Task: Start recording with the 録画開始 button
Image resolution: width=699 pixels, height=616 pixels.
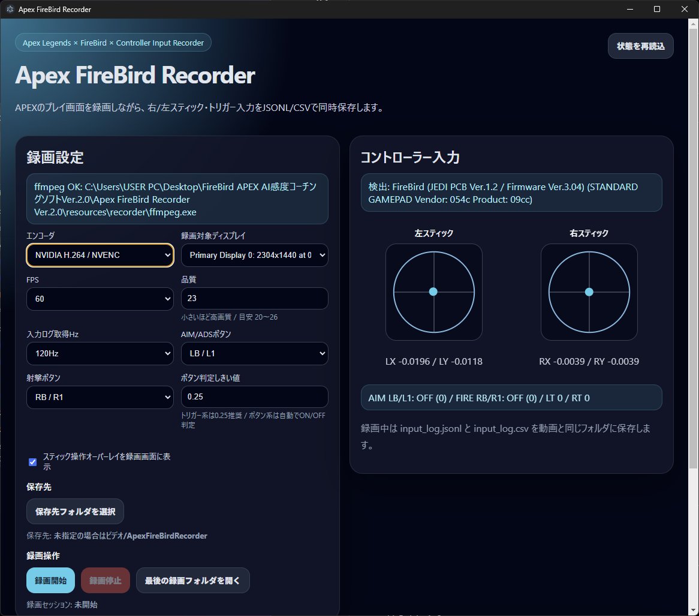Action: [x=51, y=581]
